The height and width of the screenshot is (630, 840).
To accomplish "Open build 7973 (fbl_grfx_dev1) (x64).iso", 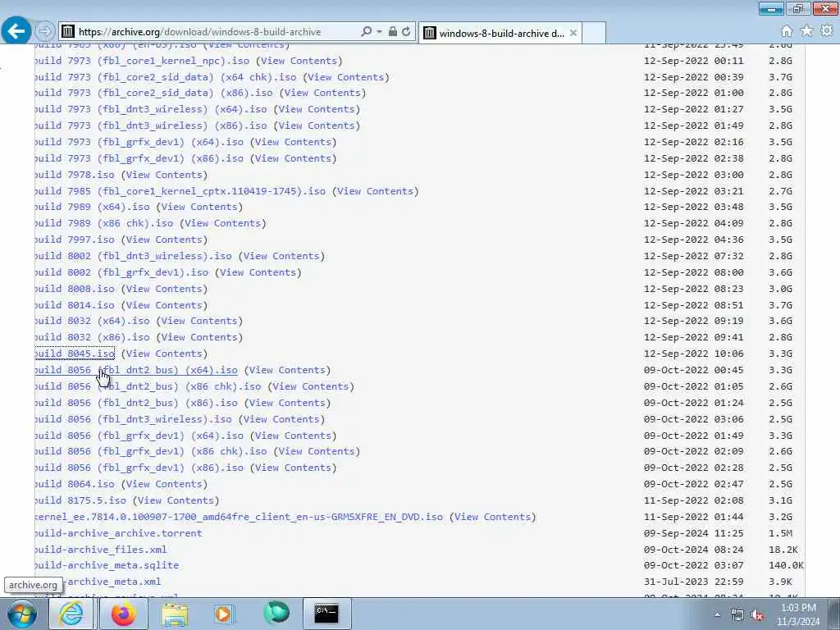I will click(139, 142).
